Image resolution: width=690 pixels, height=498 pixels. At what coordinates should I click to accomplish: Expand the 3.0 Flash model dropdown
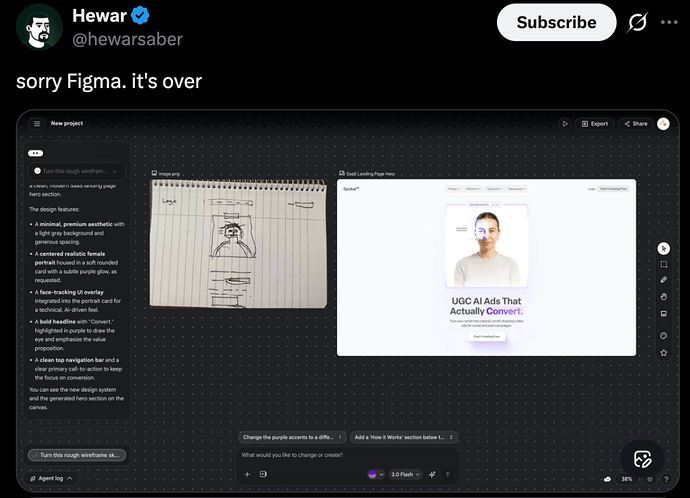tap(403, 474)
